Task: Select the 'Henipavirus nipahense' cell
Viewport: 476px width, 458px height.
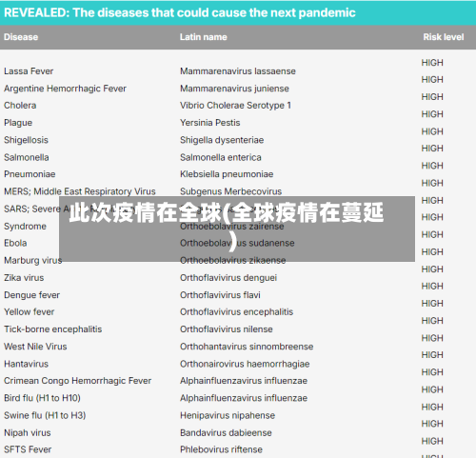Action: [x=228, y=415]
